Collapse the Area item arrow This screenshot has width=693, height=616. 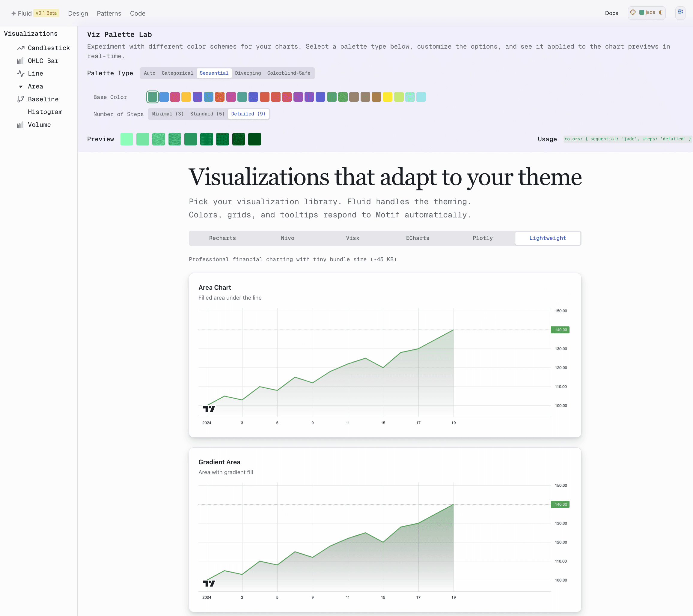(21, 86)
